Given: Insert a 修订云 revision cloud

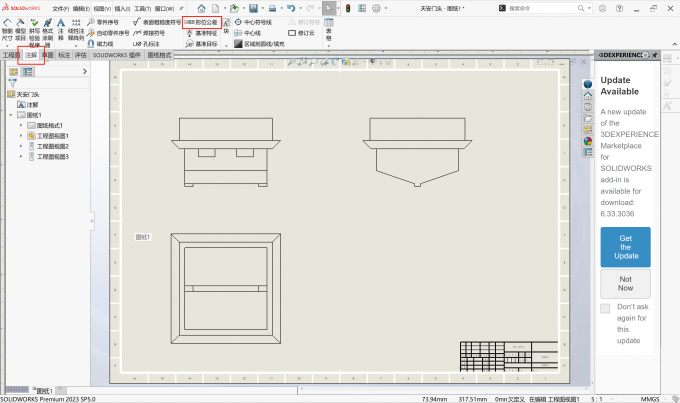Looking at the screenshot, I should coord(301,33).
